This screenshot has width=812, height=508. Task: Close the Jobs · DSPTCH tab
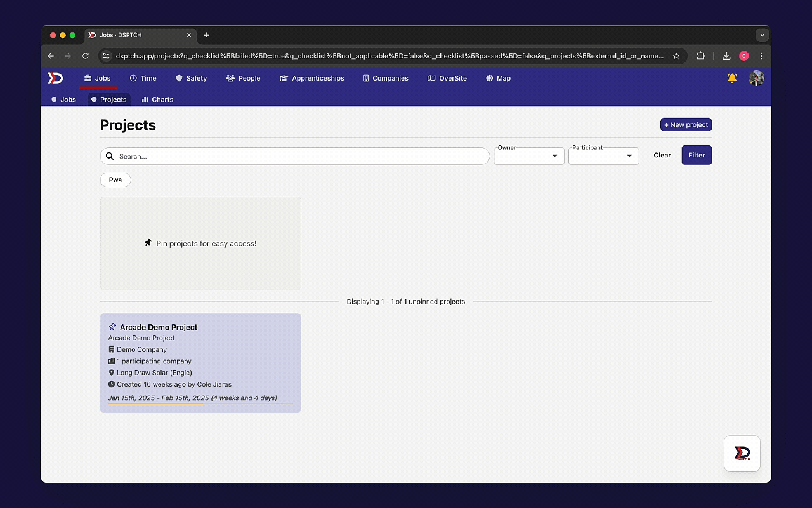point(188,35)
